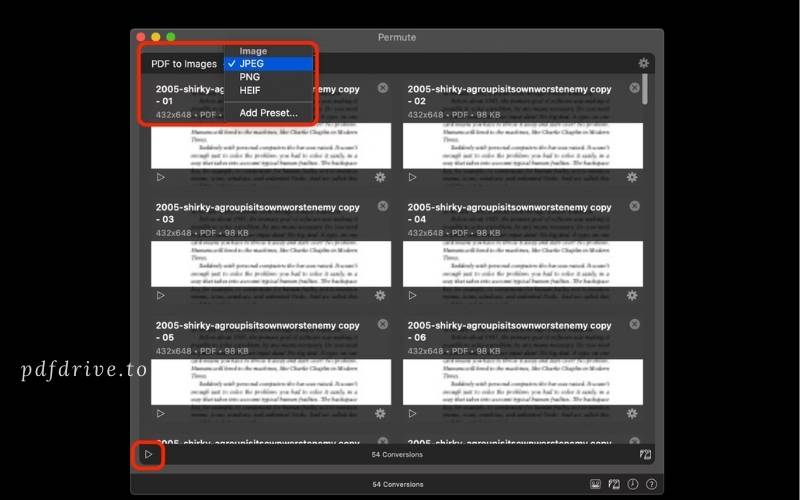800x500 pixels.
Task: Click the robot icon in the window status bar
Action: tap(595, 484)
